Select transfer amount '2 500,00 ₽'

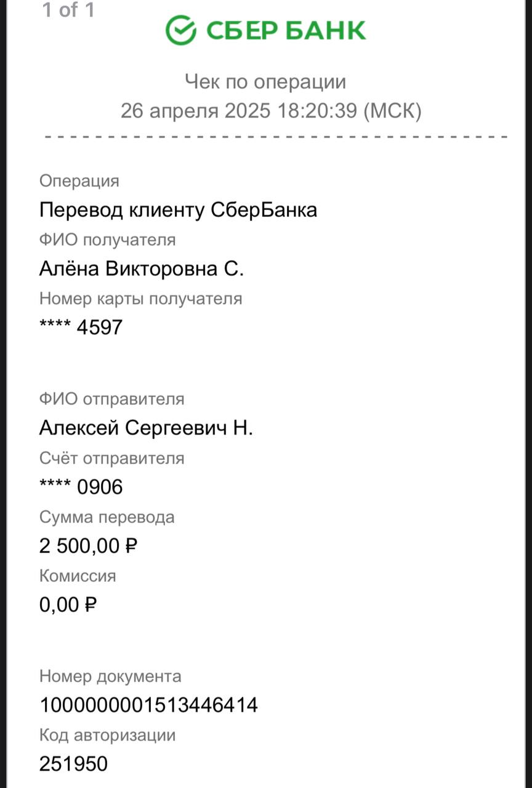pos(88,546)
